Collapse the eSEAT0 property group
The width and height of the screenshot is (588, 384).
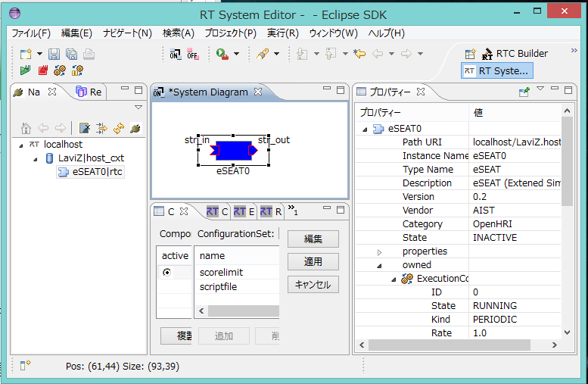(x=365, y=130)
